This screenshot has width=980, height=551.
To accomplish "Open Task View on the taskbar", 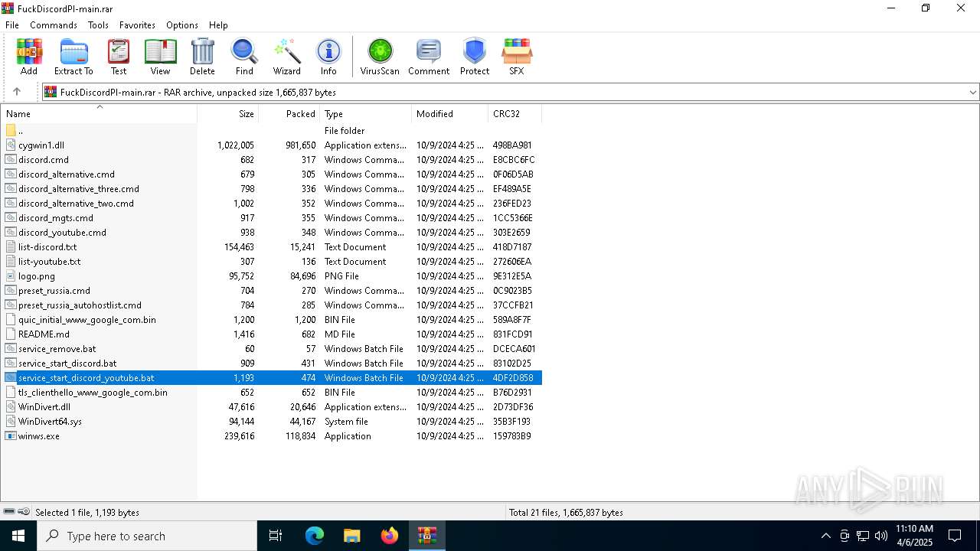I will click(x=276, y=536).
